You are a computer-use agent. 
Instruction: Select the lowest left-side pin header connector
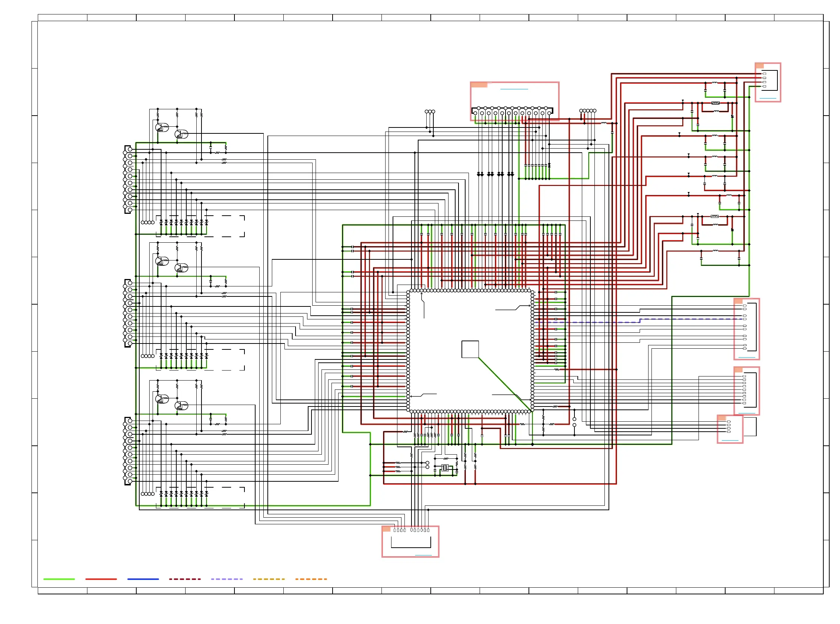pyautogui.click(x=128, y=451)
